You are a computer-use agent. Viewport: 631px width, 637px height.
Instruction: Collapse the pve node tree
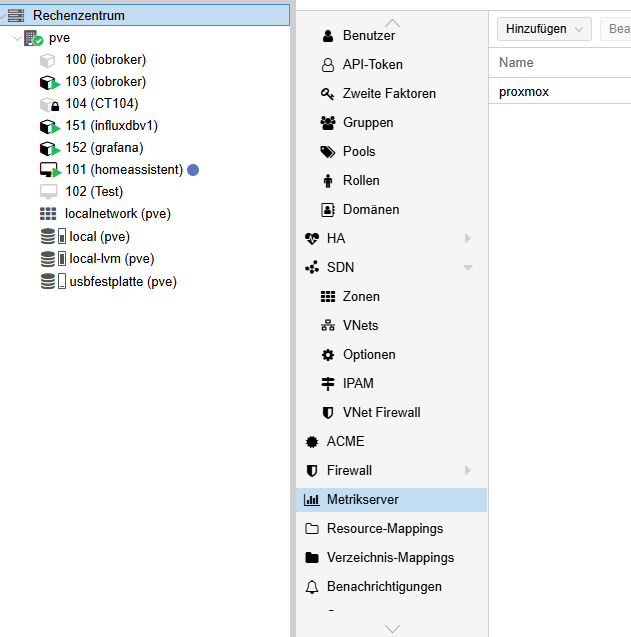point(17,38)
